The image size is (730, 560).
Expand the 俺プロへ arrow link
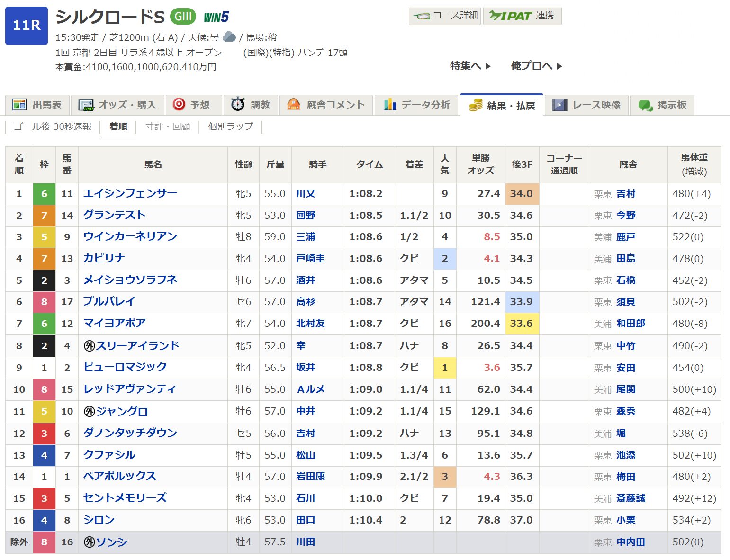536,66
